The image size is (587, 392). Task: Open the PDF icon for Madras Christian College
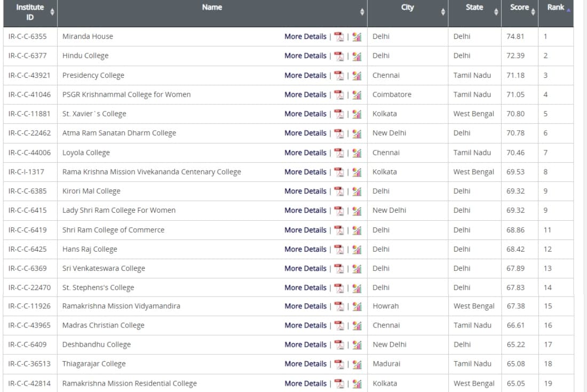[x=339, y=326]
